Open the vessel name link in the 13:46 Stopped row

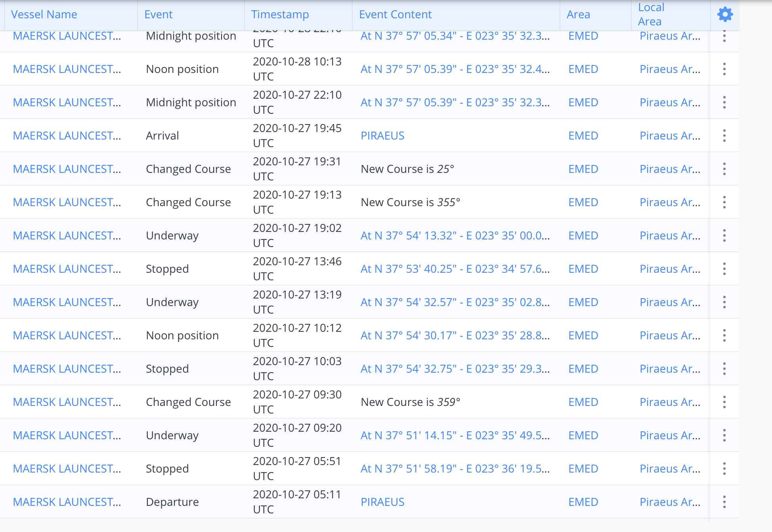pyautogui.click(x=67, y=269)
